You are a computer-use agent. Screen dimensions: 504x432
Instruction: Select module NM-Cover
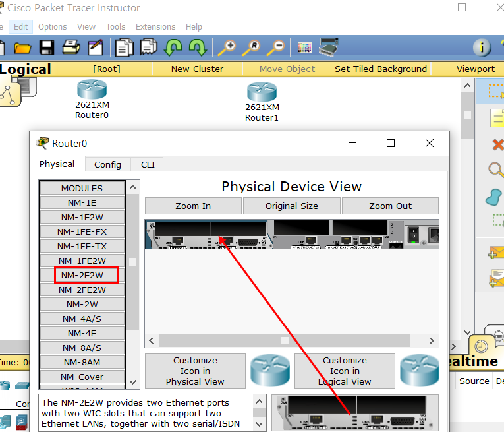point(82,377)
